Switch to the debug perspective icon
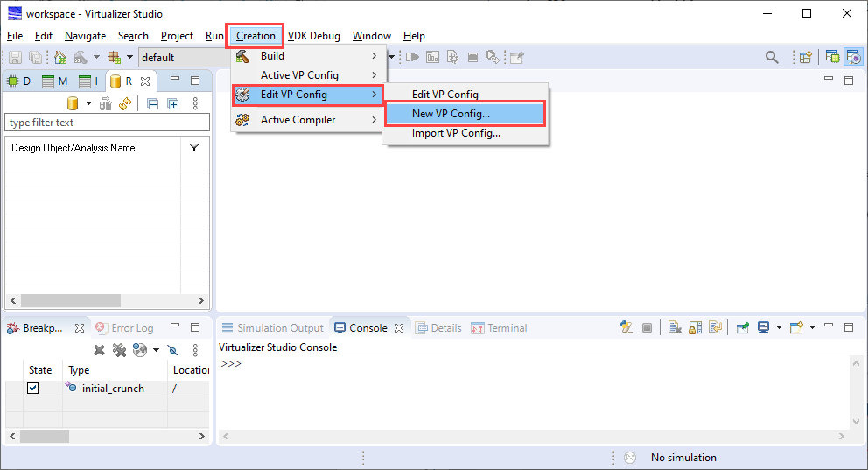This screenshot has width=868, height=470. 853,57
